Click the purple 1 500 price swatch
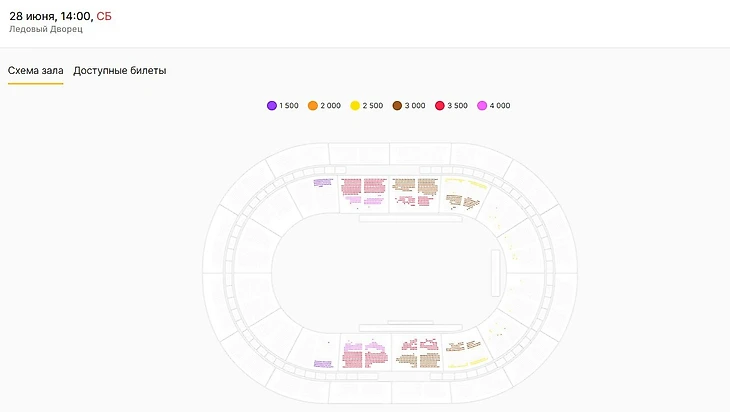The height and width of the screenshot is (412, 730). (272, 106)
